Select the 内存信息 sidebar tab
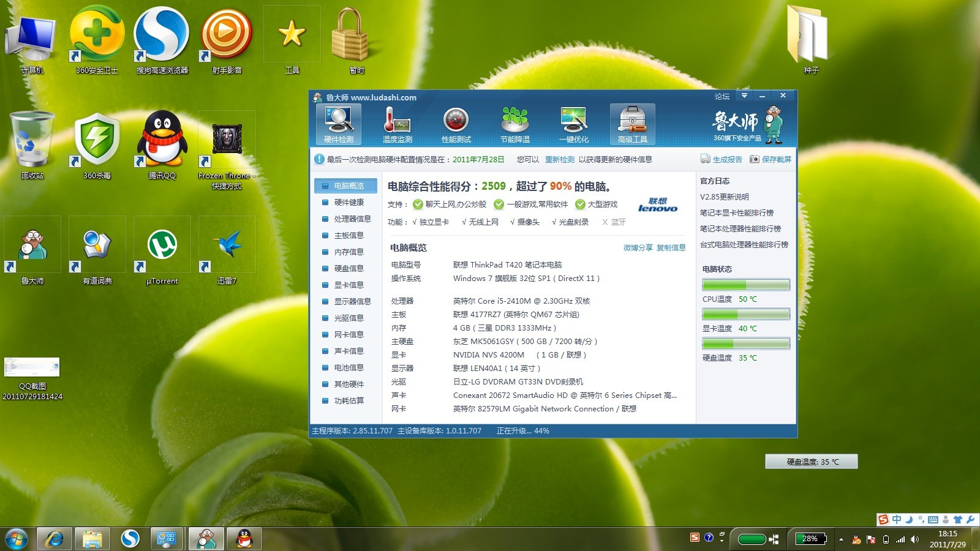The width and height of the screenshot is (980, 551). pos(345,252)
